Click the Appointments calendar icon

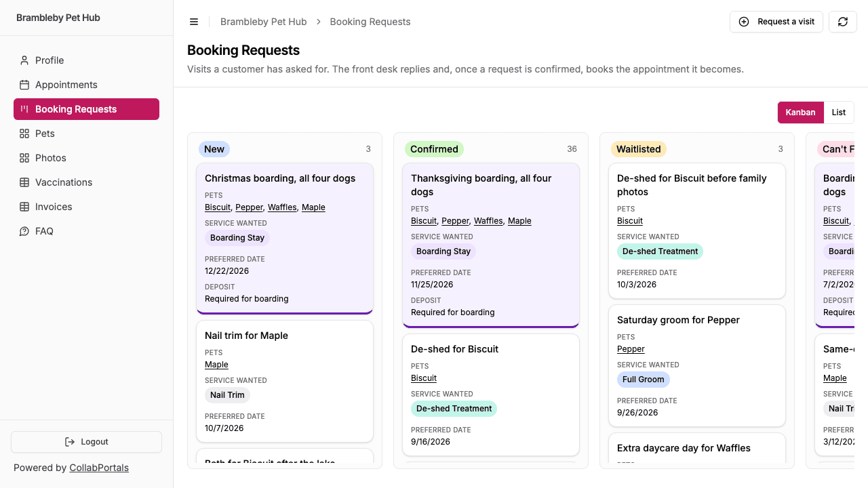pos(24,85)
